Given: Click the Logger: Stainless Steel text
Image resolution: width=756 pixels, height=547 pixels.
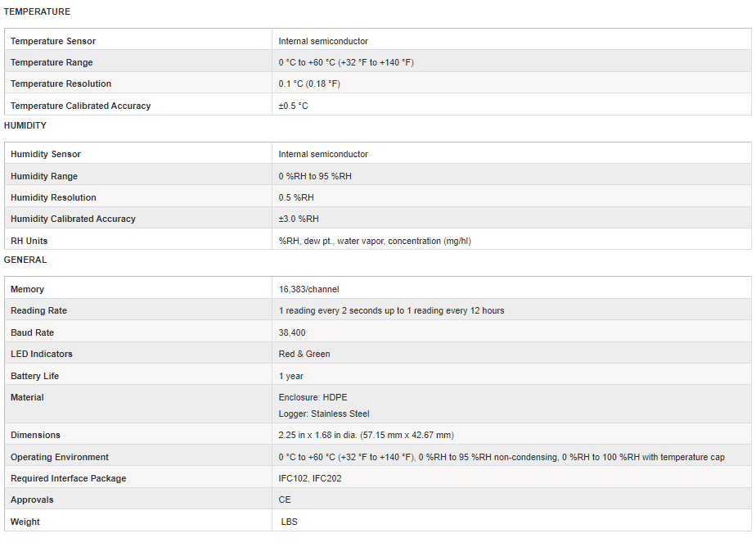Looking at the screenshot, I should pyautogui.click(x=324, y=414).
